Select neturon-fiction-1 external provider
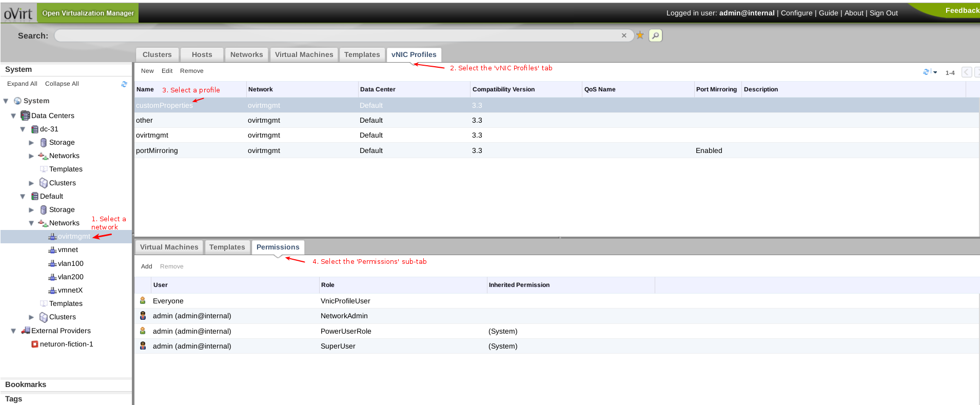This screenshot has height=405, width=980. [x=66, y=344]
